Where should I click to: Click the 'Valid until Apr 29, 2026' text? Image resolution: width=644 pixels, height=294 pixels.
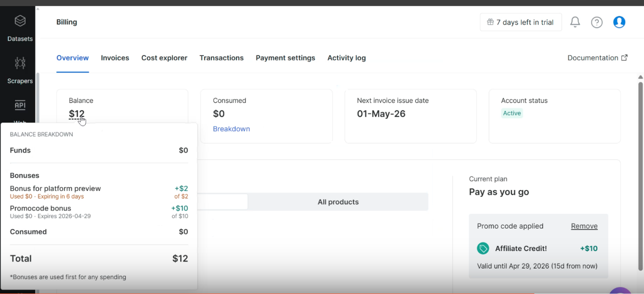coord(537,266)
